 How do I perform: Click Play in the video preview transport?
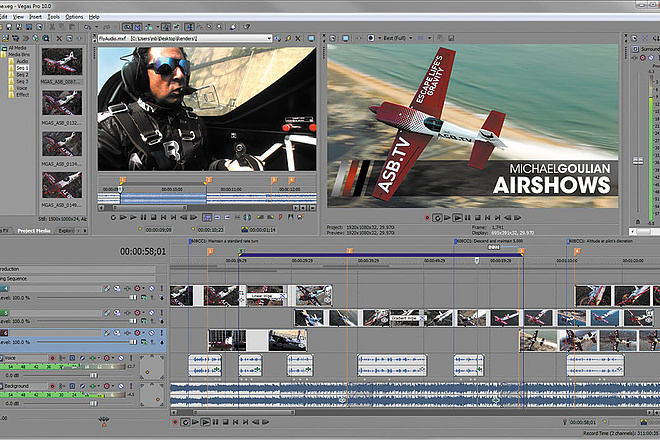[457, 218]
